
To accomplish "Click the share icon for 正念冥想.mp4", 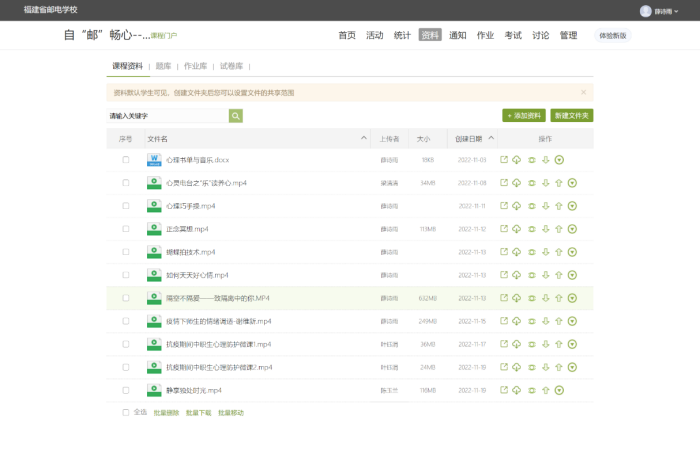I will (504, 229).
